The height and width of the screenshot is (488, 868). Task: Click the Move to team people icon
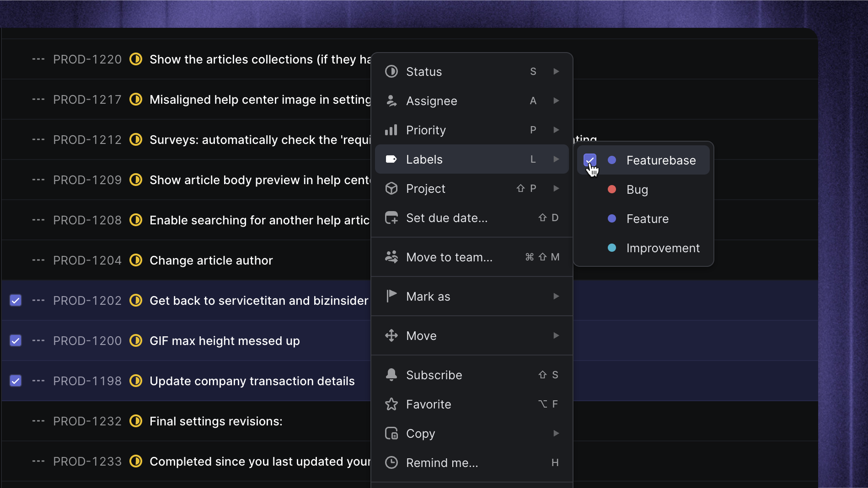click(x=391, y=257)
